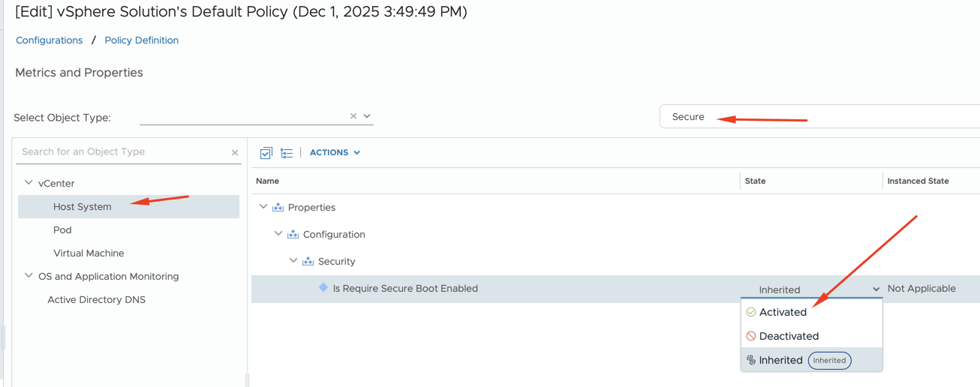Open the ACTIONS dropdown menu
The height and width of the screenshot is (387, 980).
pyautogui.click(x=335, y=152)
